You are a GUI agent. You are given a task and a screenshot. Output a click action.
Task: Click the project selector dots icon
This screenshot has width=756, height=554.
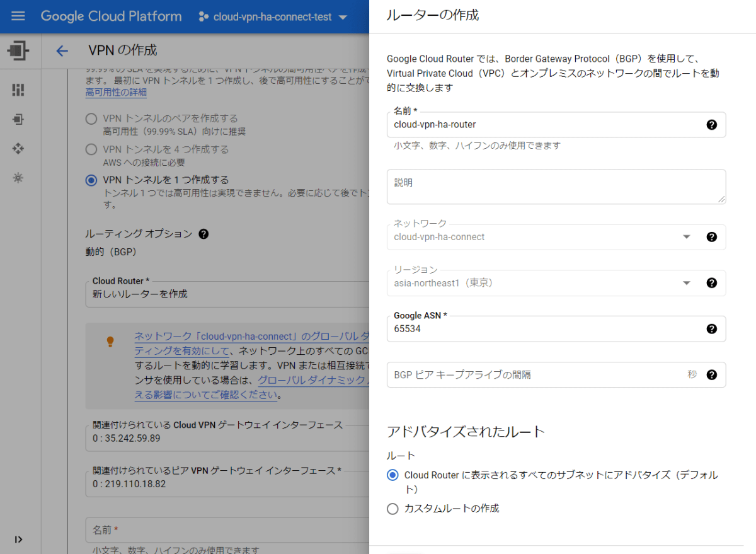[x=203, y=17]
